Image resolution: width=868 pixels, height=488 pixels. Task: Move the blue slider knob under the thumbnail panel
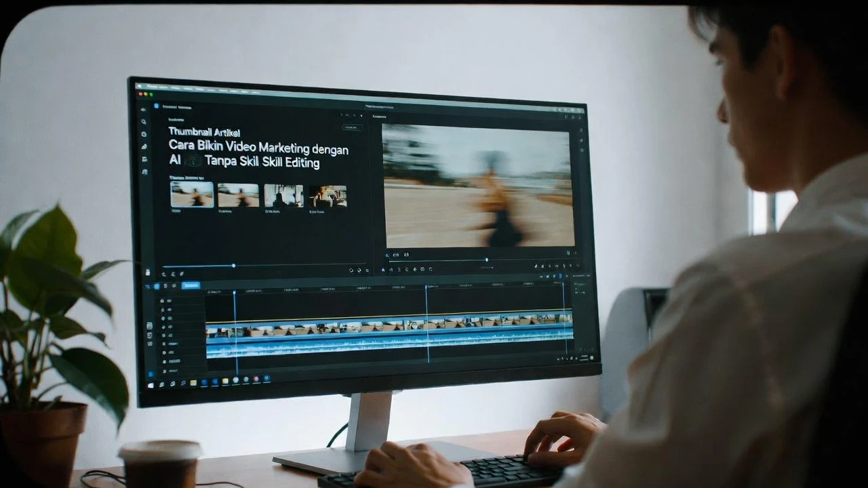[x=233, y=266]
